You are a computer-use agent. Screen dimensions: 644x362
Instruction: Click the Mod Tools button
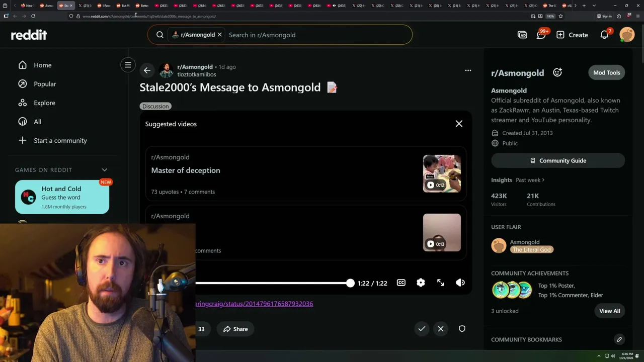[x=606, y=72]
